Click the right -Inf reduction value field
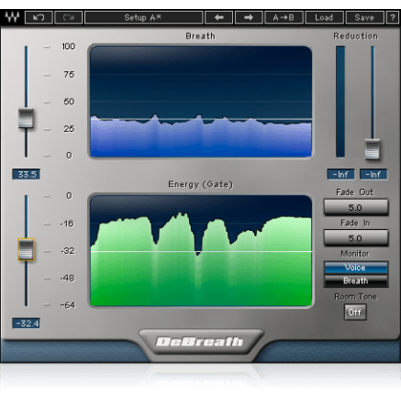 click(x=373, y=174)
